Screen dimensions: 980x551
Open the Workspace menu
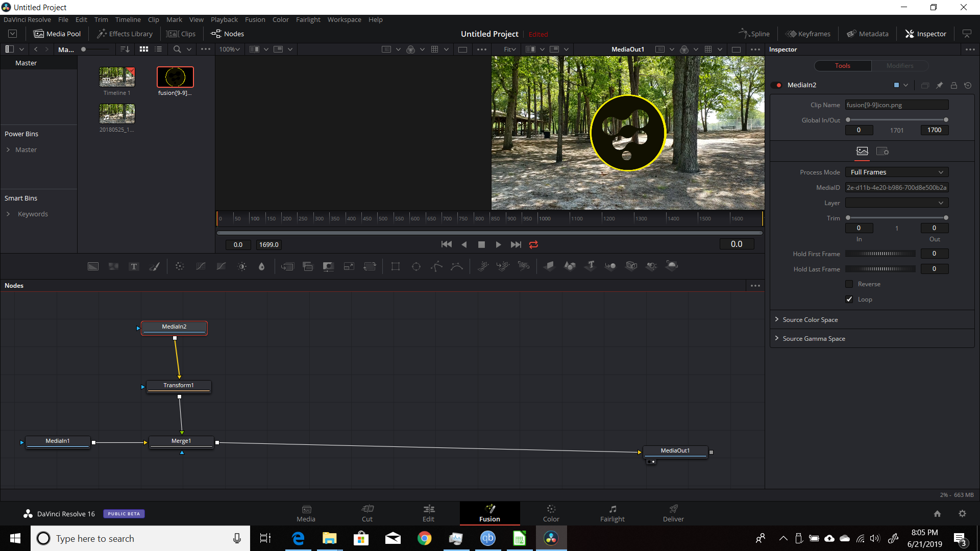pos(344,20)
